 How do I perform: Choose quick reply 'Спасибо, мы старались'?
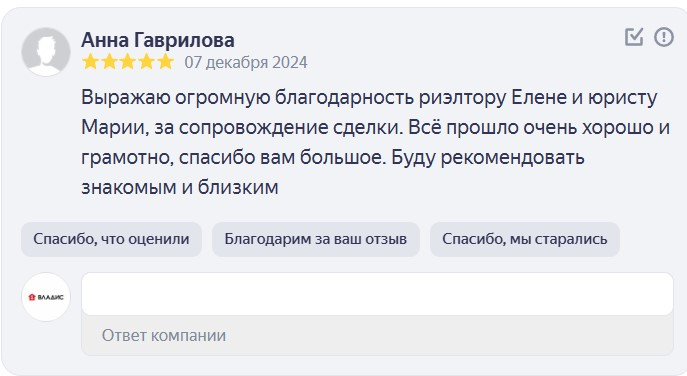point(524,239)
